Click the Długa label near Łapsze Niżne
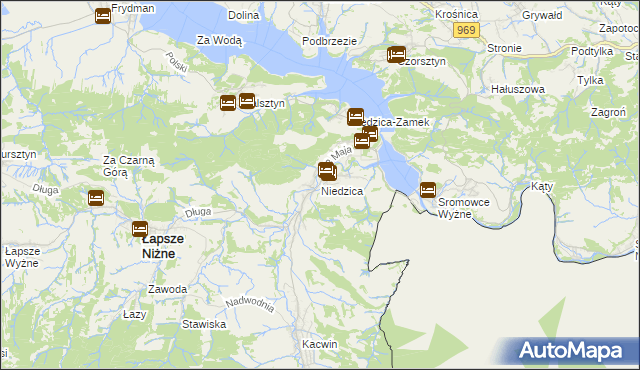 point(198,213)
